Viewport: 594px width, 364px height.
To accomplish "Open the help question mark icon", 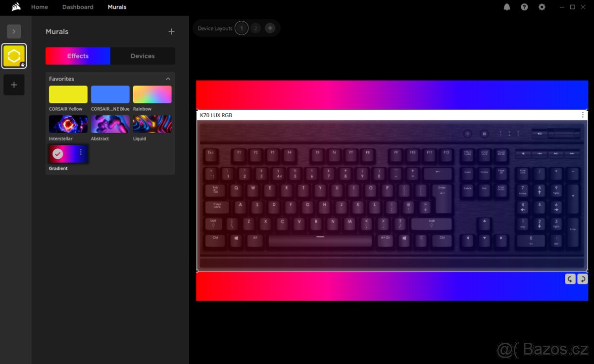I will point(524,7).
